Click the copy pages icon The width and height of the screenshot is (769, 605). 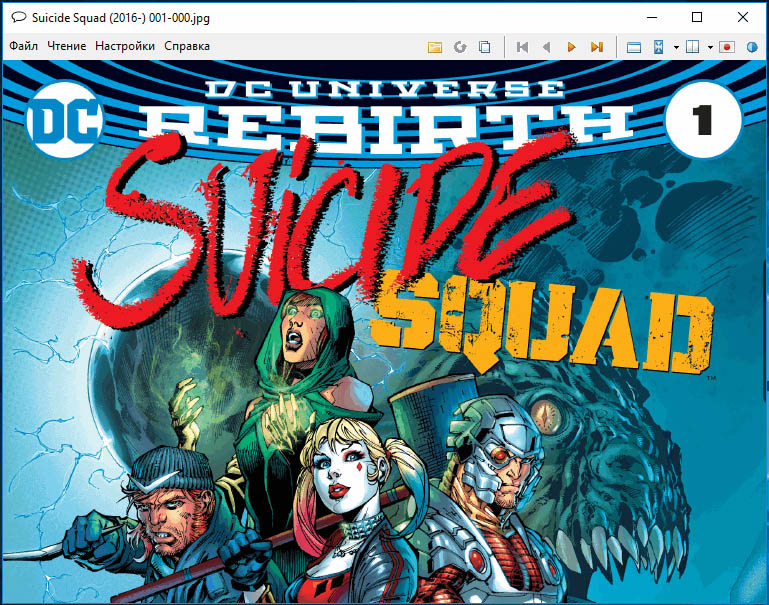pos(485,47)
